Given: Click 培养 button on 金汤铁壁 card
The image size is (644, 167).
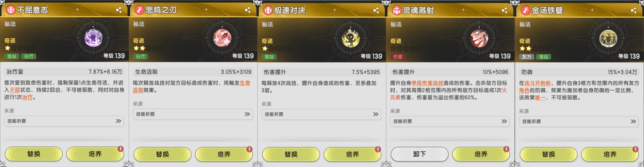Looking at the screenshot, I should pos(610,154).
